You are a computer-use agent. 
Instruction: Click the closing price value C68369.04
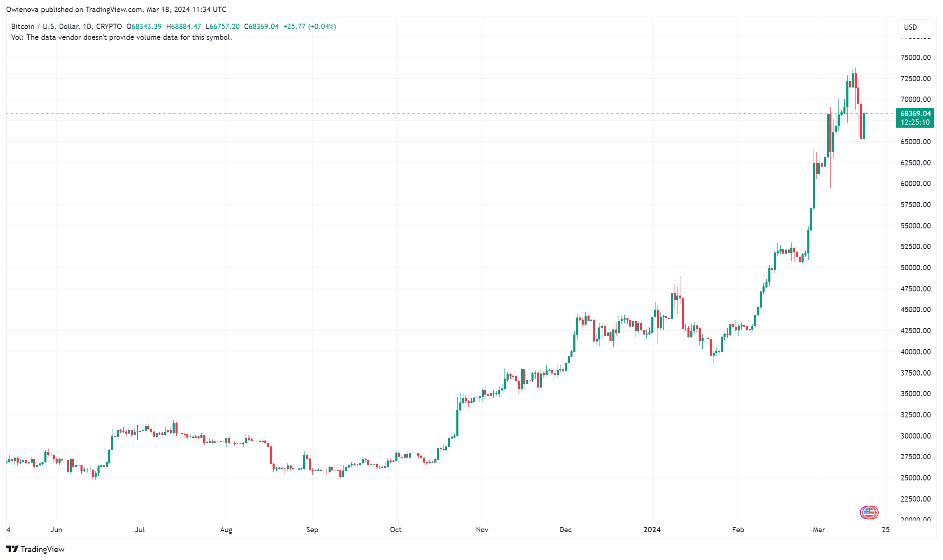(261, 27)
